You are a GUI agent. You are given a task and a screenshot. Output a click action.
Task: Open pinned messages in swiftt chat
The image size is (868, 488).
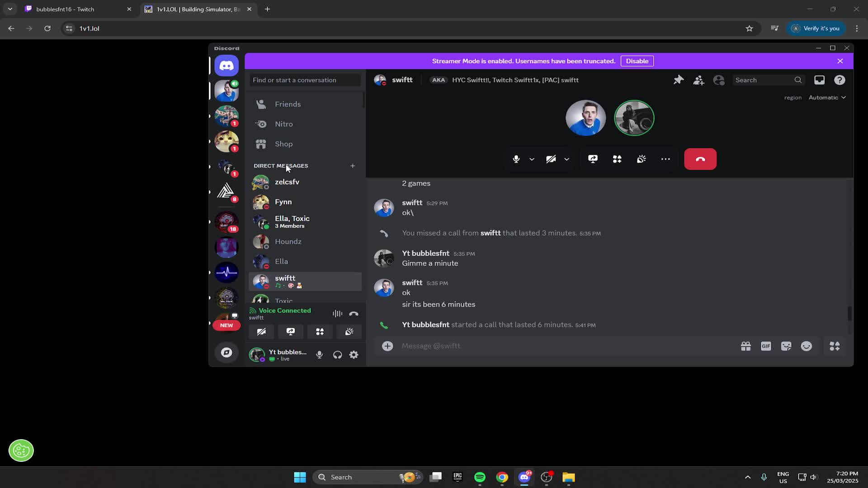coord(678,80)
